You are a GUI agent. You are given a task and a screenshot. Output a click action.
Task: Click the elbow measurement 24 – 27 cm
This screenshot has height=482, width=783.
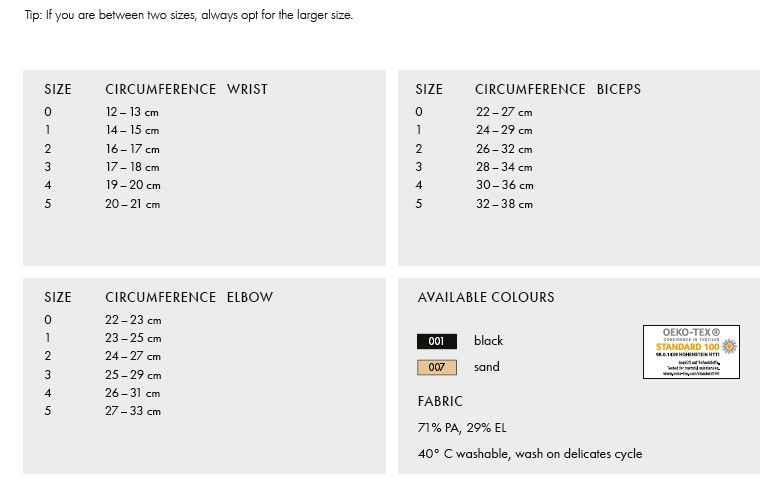133,356
